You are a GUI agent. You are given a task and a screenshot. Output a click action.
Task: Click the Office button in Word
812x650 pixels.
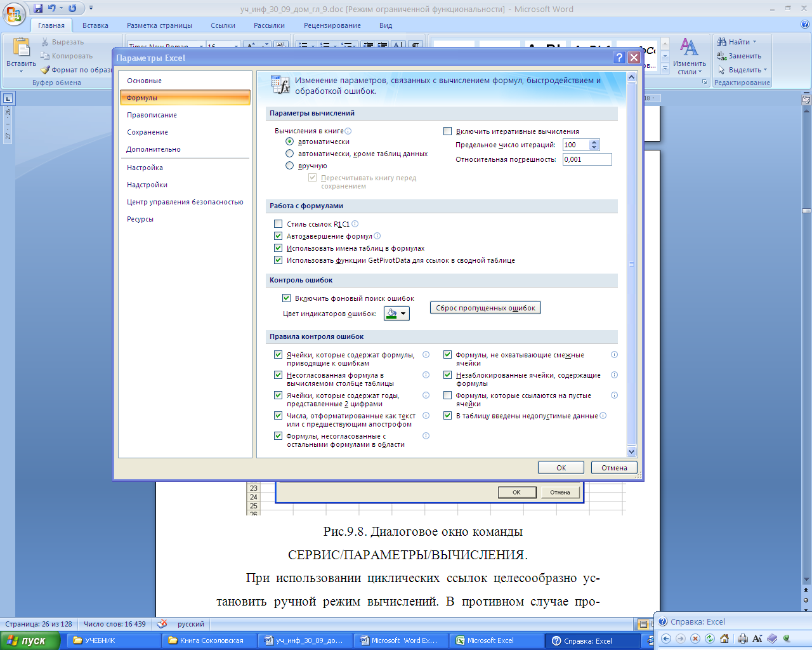click(x=14, y=13)
